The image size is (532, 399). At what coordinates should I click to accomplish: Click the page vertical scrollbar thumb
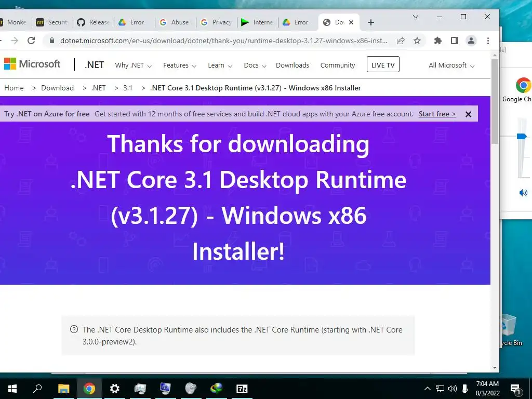pyautogui.click(x=495, y=101)
